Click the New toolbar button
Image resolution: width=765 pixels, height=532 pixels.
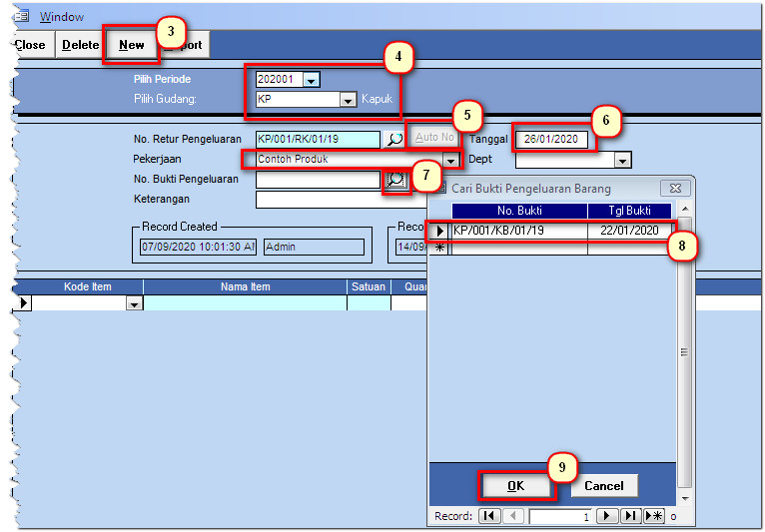pyautogui.click(x=132, y=45)
